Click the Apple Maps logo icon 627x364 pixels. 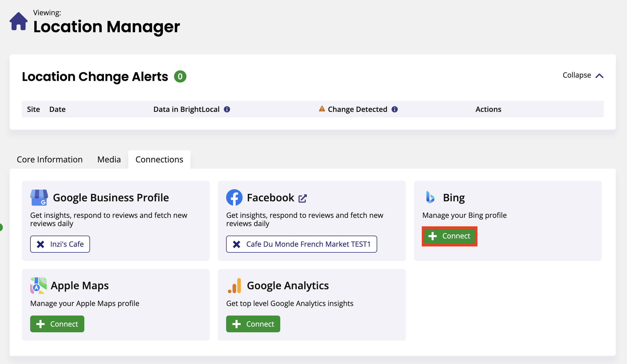coord(38,286)
